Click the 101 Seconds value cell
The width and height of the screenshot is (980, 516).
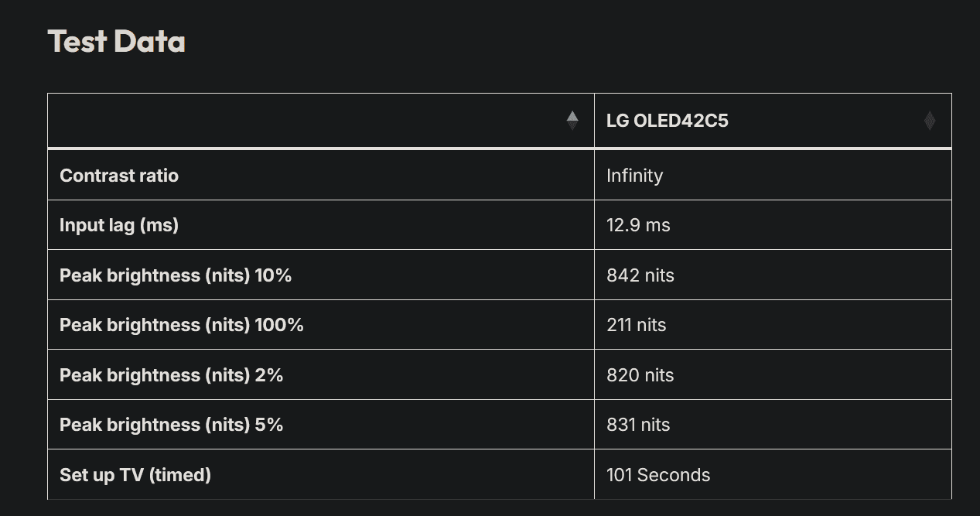pyautogui.click(x=658, y=475)
